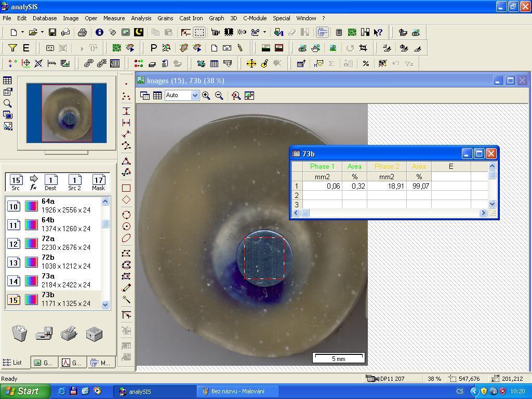Expand the arrow next to the New icon
Image resolution: width=532 pixels, height=399 pixels.
coord(22,32)
